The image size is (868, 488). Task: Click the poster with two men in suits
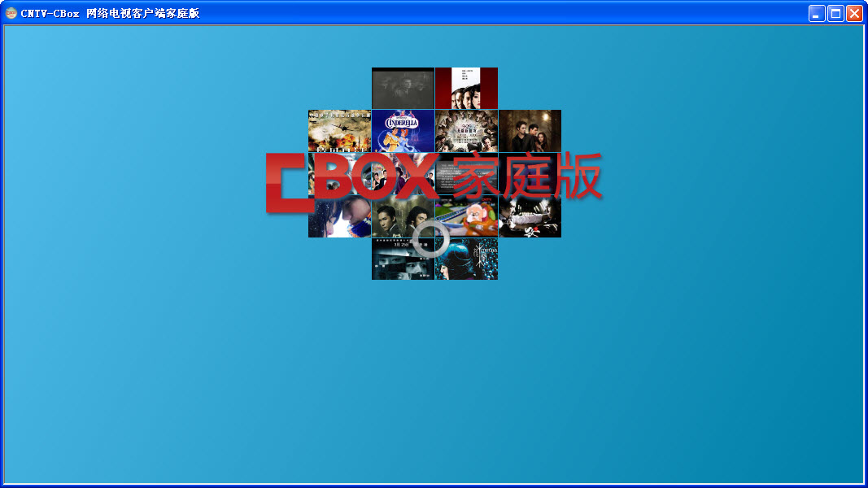pos(402,216)
